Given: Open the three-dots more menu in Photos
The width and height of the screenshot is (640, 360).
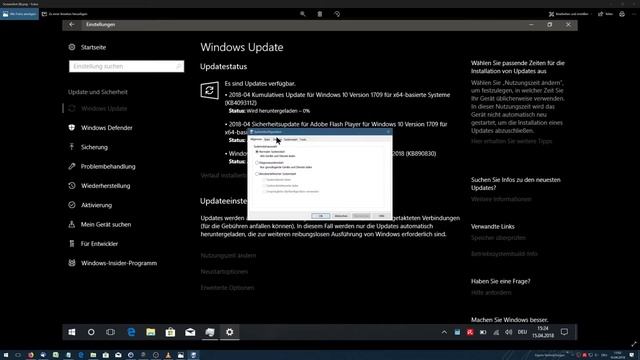Looking at the screenshot, I should 634,14.
